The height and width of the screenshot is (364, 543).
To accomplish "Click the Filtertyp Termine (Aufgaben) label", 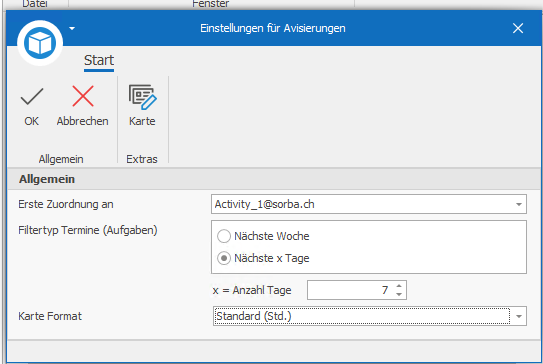I will coord(88,230).
